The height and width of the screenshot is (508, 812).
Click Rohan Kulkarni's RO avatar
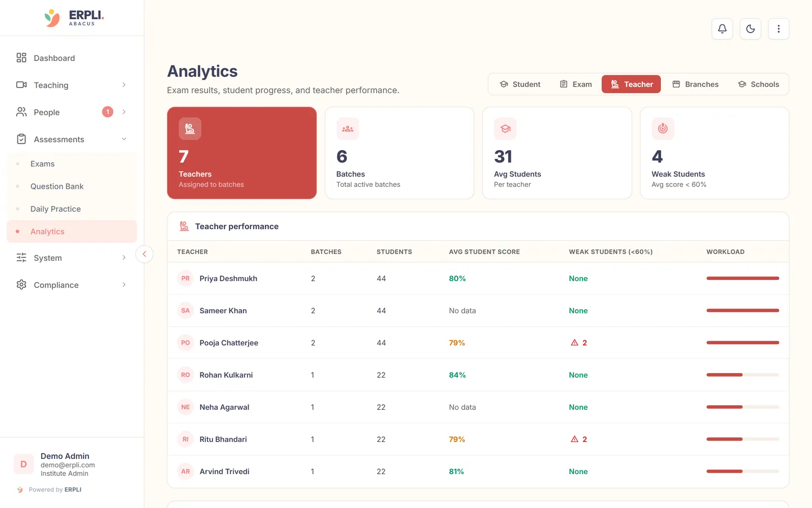pyautogui.click(x=186, y=375)
